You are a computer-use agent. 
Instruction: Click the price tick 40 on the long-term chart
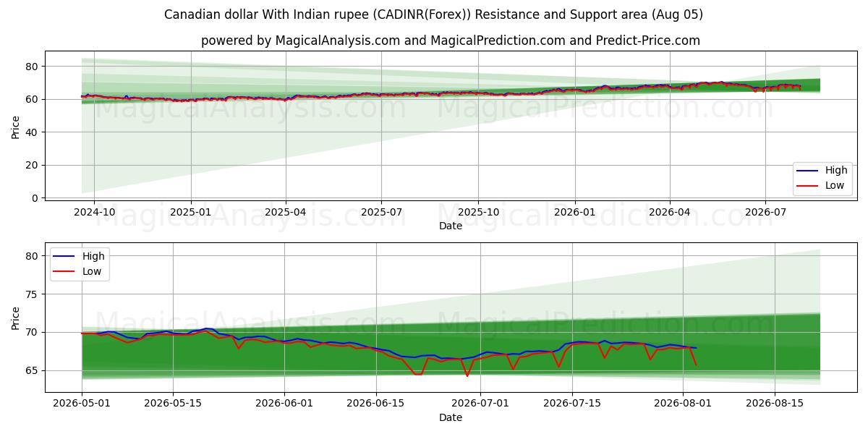click(33, 132)
